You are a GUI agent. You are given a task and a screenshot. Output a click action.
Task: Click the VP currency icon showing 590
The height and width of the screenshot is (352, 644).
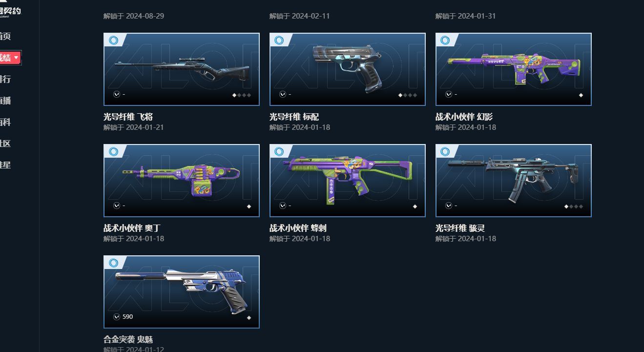pos(116,317)
